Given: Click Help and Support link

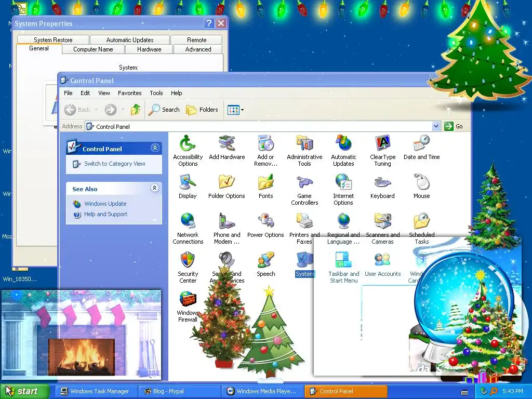Looking at the screenshot, I should tap(105, 214).
